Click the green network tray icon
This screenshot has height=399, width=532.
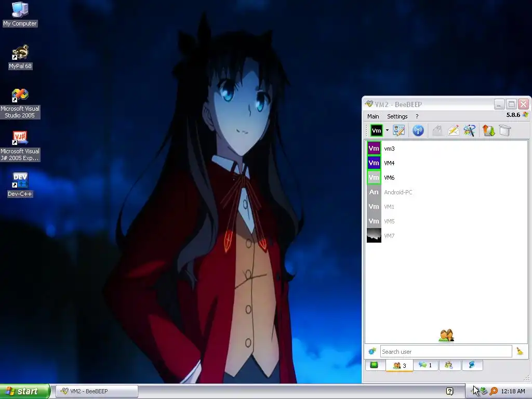(x=484, y=391)
